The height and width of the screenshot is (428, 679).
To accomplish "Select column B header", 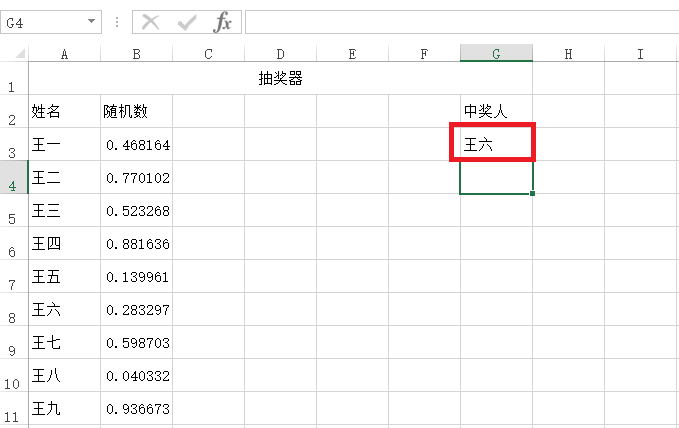I will pyautogui.click(x=136, y=53).
